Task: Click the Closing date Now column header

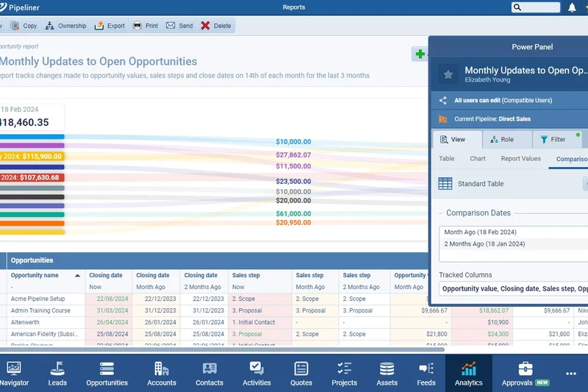Action: (x=108, y=281)
